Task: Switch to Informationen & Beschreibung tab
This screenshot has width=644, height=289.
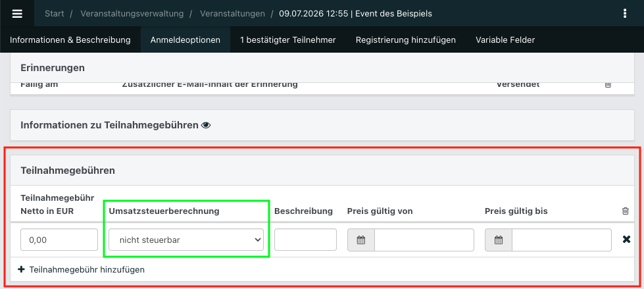Action: click(x=70, y=40)
